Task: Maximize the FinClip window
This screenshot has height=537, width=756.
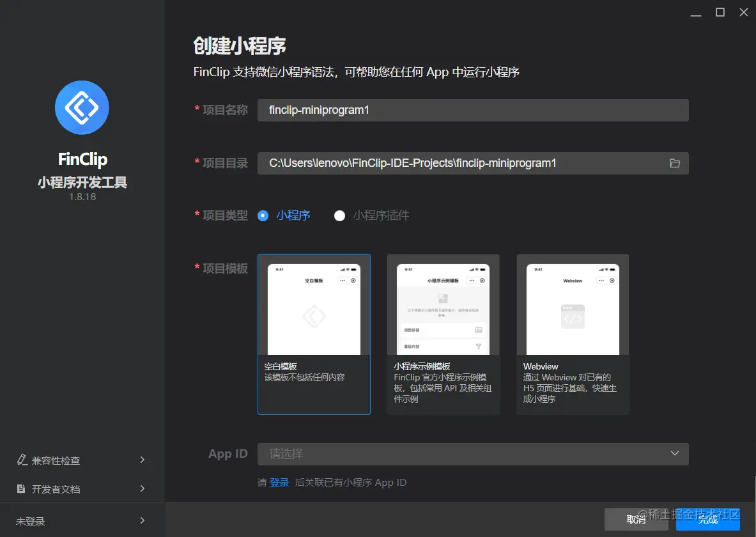Action: pyautogui.click(x=720, y=12)
